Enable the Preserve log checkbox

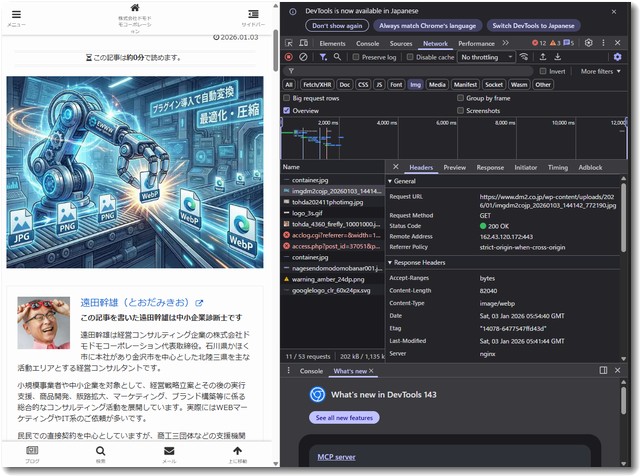click(356, 57)
